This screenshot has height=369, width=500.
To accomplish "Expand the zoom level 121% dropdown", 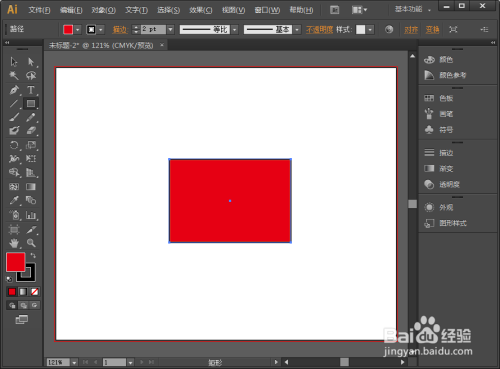I will (74, 362).
